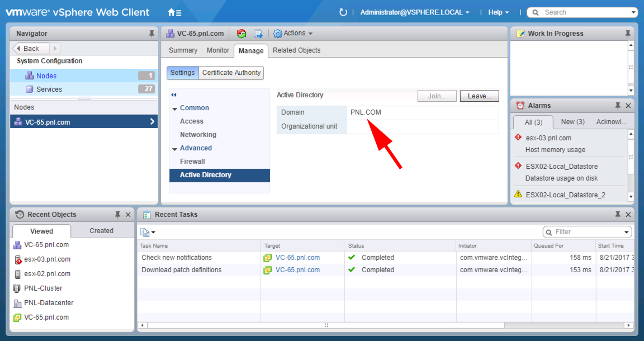Pin the Navigator panel

(151, 34)
